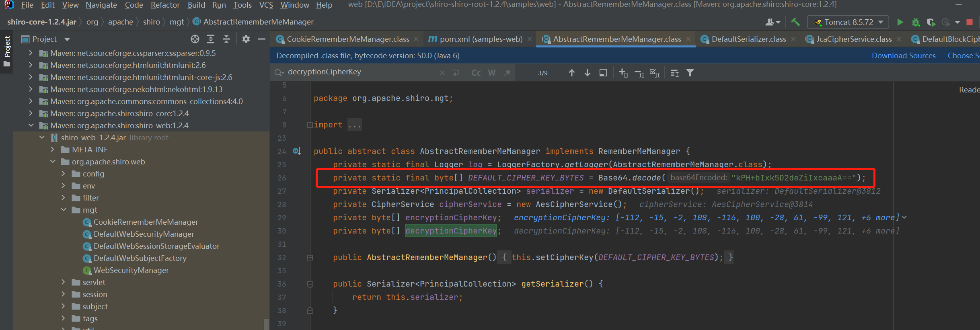Toggle Regex (.*) search option
This screenshot has height=330, width=980.
point(507,73)
